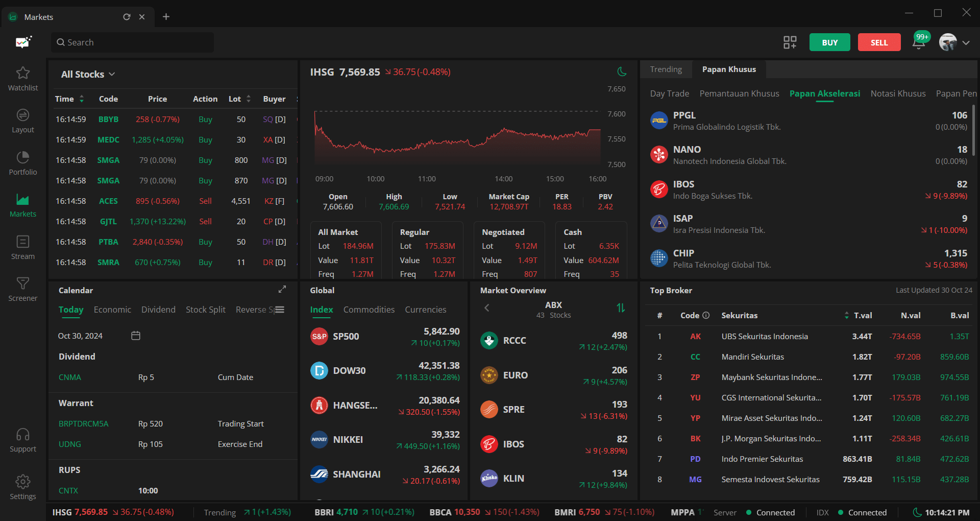The width and height of the screenshot is (980, 521).
Task: Open the Settings gear icon
Action: 23,482
